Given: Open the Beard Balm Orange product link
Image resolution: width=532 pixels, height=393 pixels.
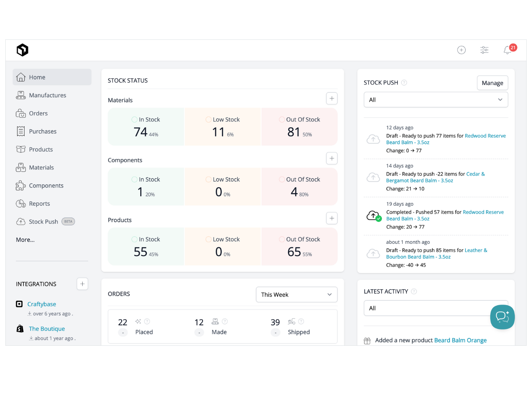Looking at the screenshot, I should 460,340.
